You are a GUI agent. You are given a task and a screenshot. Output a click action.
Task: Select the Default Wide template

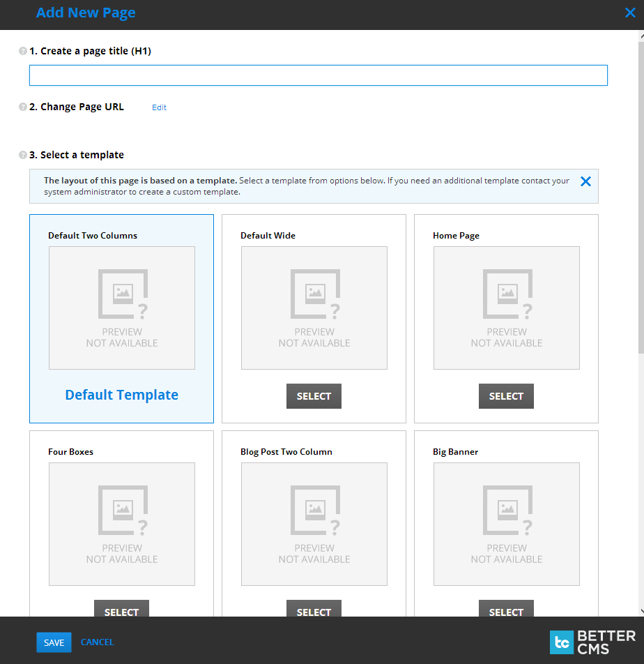click(314, 395)
